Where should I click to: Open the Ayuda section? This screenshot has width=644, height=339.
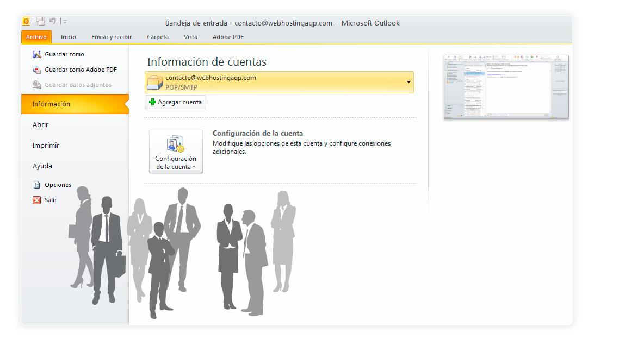[42, 166]
